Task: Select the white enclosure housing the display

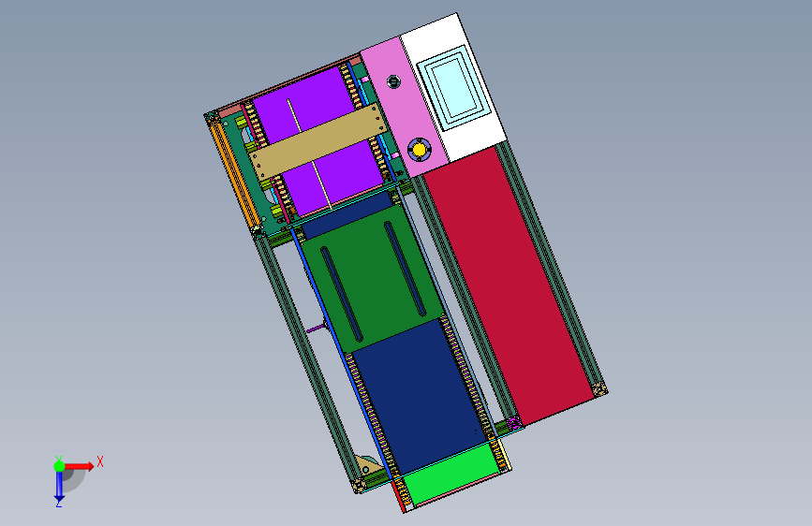Action: pos(453,87)
